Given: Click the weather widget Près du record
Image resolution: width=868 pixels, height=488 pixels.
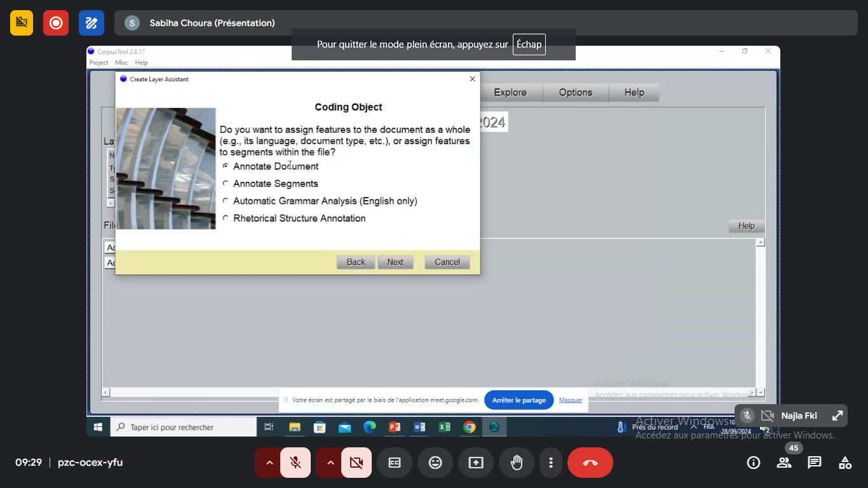Looking at the screenshot, I should 648,427.
